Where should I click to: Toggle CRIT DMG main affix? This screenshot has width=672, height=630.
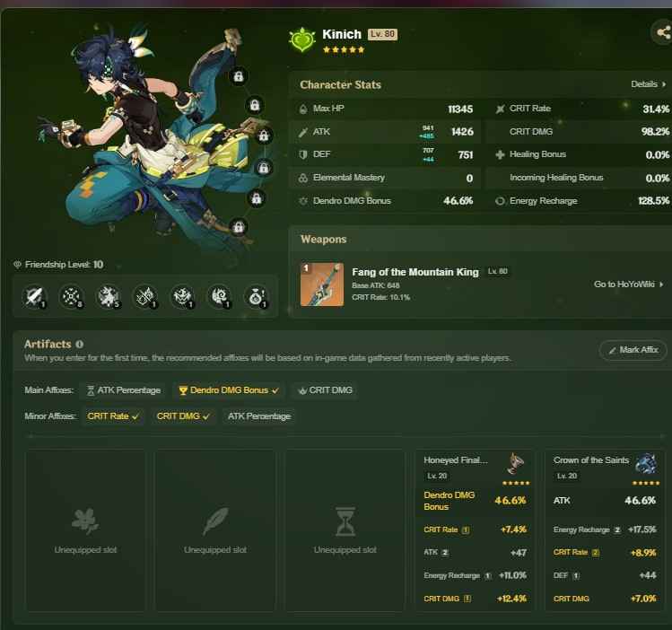[326, 390]
